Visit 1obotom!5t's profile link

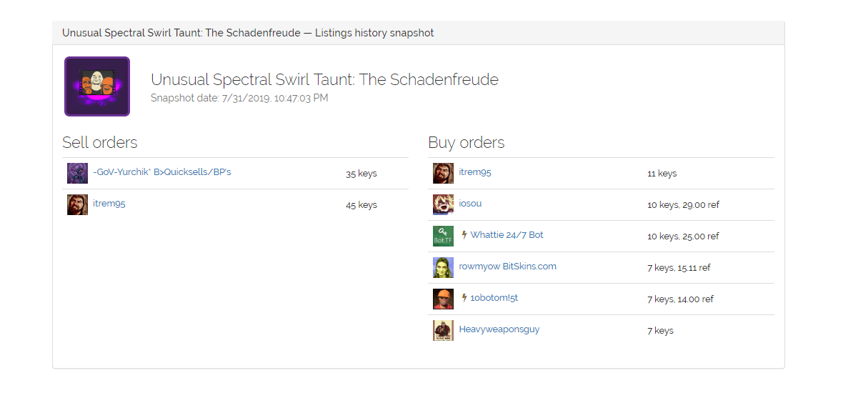[x=494, y=298]
